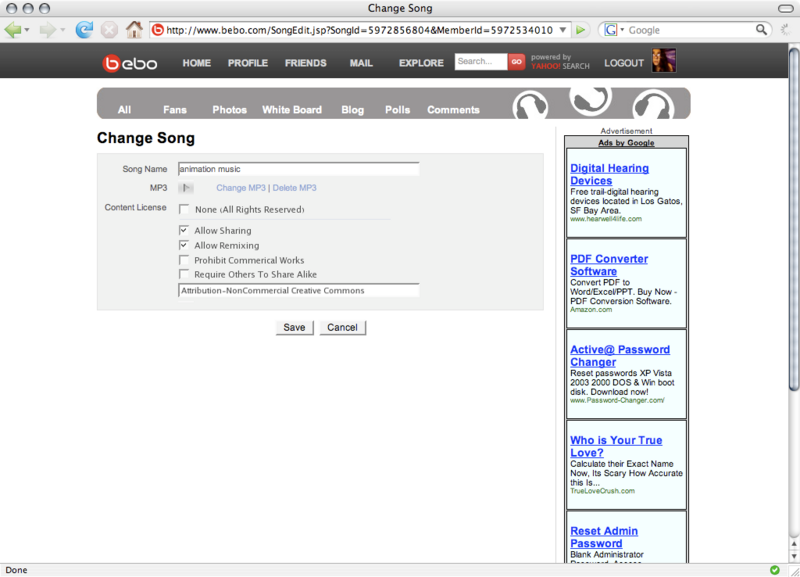Open the search engine chooser dropdown arrow
800x577 pixels.
tap(622, 30)
